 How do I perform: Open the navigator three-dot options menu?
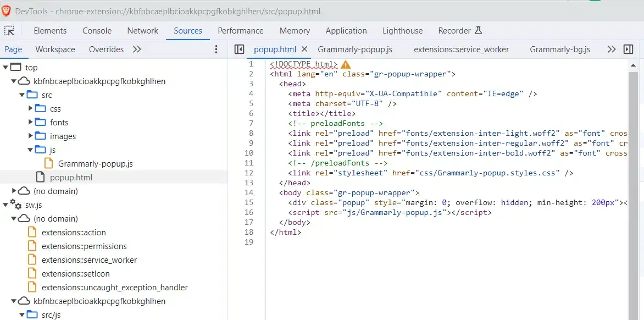click(x=216, y=49)
